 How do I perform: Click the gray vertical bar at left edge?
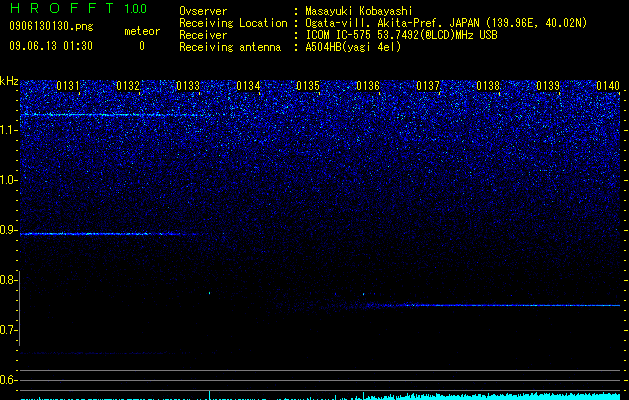pos(20,309)
